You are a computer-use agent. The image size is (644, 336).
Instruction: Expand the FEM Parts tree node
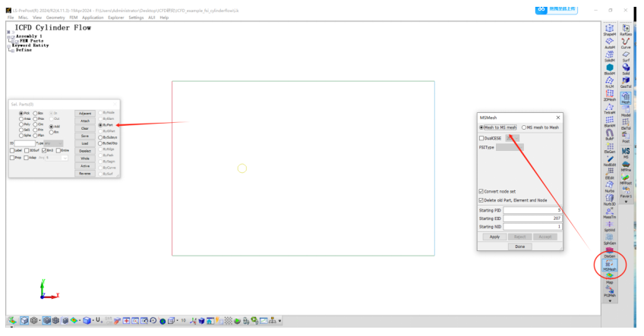[13, 41]
